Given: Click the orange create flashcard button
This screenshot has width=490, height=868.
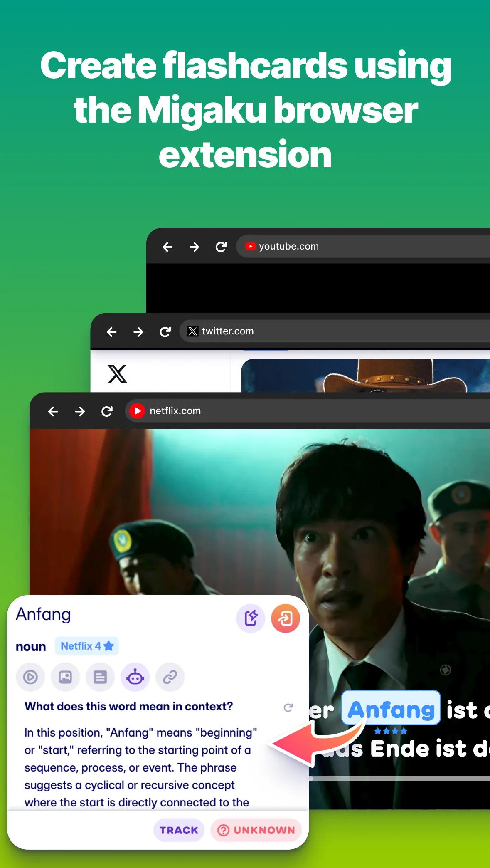Looking at the screenshot, I should [286, 618].
